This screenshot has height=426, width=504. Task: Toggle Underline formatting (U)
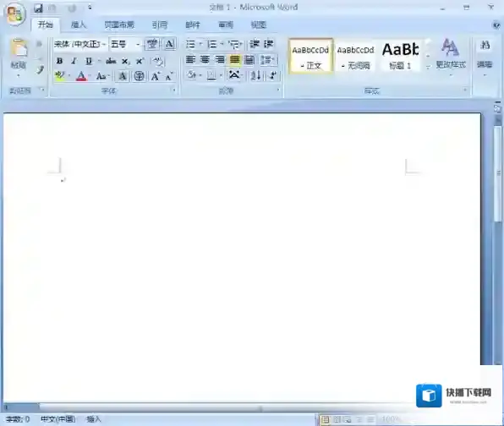coord(89,61)
